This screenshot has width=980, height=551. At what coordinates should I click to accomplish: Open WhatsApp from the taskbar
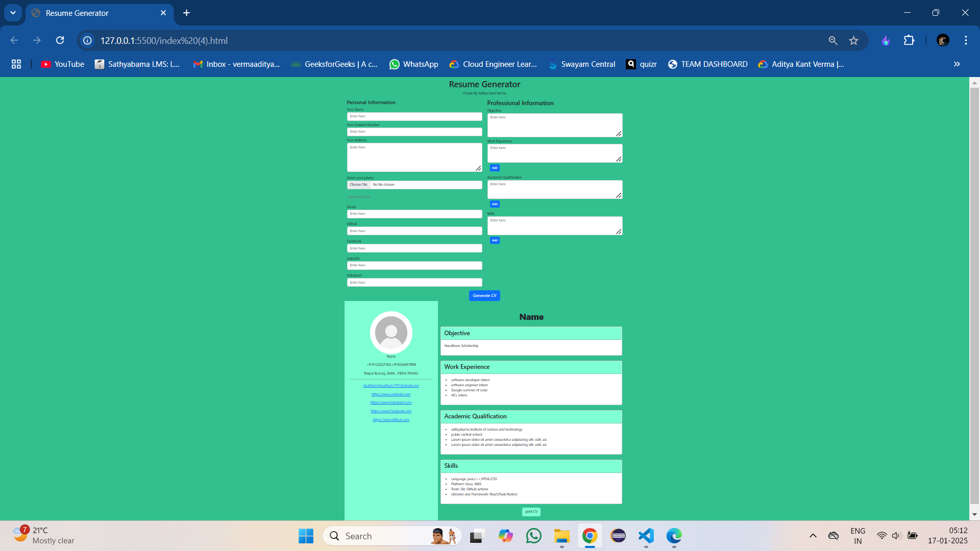click(x=534, y=536)
